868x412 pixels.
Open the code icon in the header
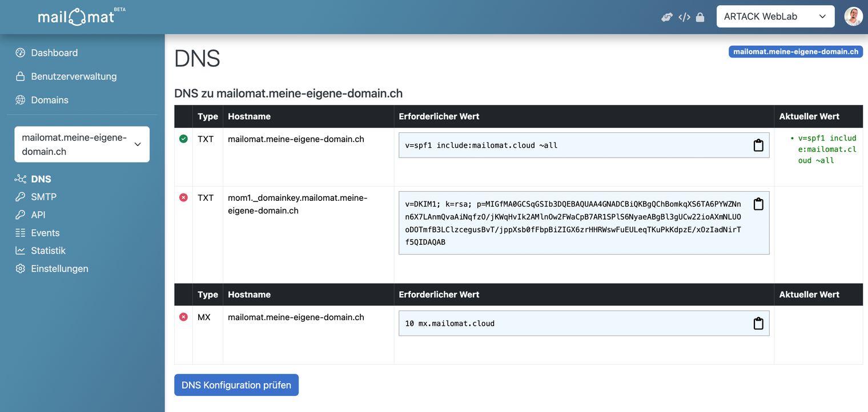(684, 17)
